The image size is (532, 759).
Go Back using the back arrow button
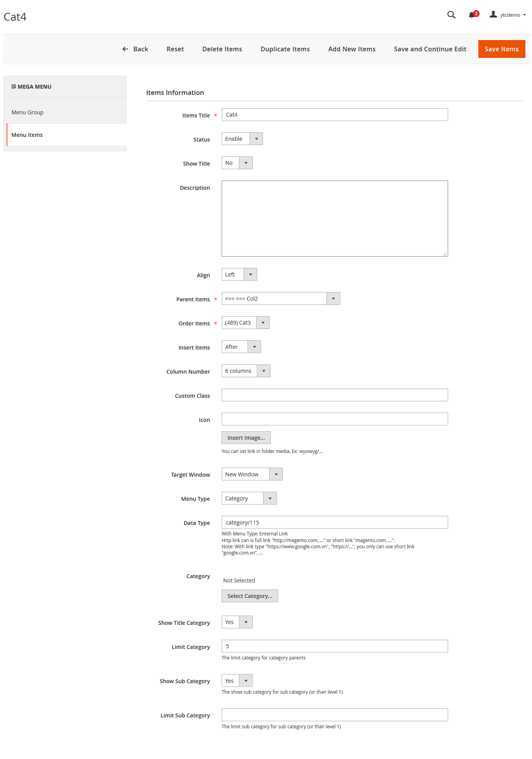click(x=135, y=49)
